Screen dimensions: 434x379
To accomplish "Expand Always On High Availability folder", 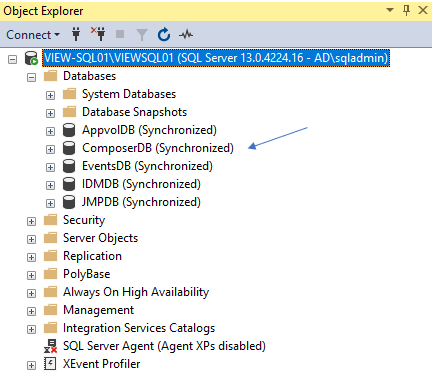I will click(x=31, y=294).
